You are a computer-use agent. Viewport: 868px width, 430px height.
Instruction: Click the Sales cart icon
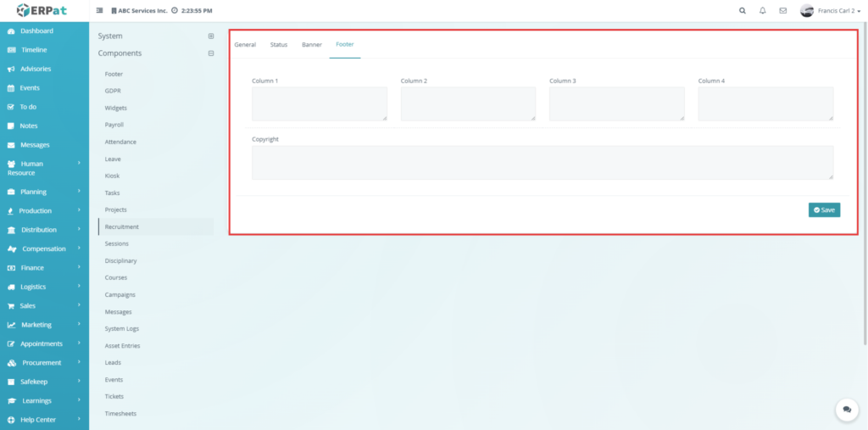[x=11, y=306]
